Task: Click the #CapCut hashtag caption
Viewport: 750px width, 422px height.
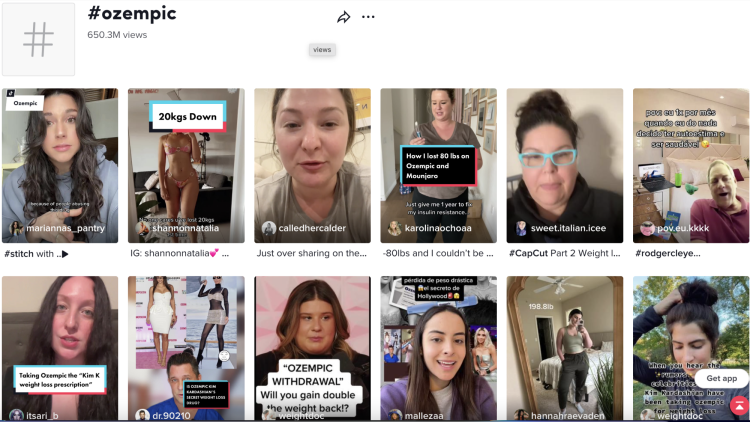Action: [528, 253]
